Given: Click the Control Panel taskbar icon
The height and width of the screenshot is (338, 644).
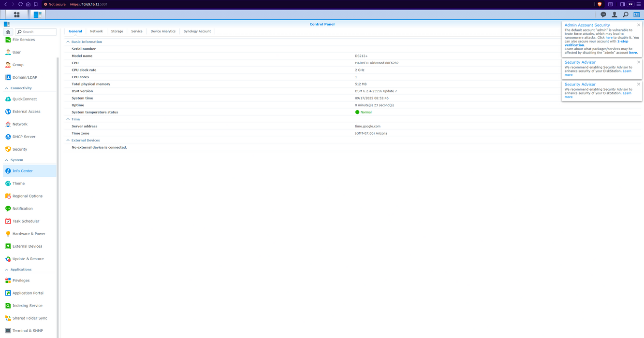Looking at the screenshot, I should pyautogui.click(x=38, y=14).
